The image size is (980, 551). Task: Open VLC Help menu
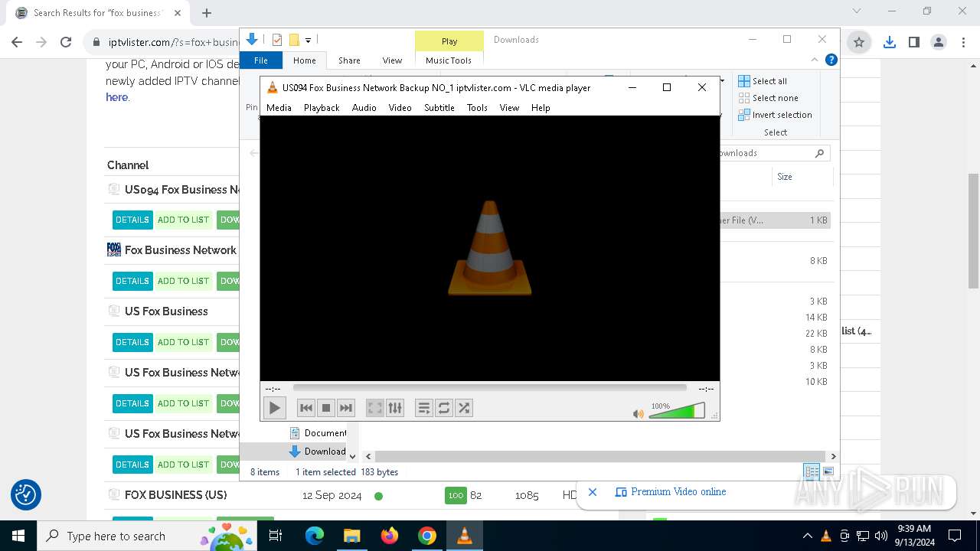coord(541,108)
